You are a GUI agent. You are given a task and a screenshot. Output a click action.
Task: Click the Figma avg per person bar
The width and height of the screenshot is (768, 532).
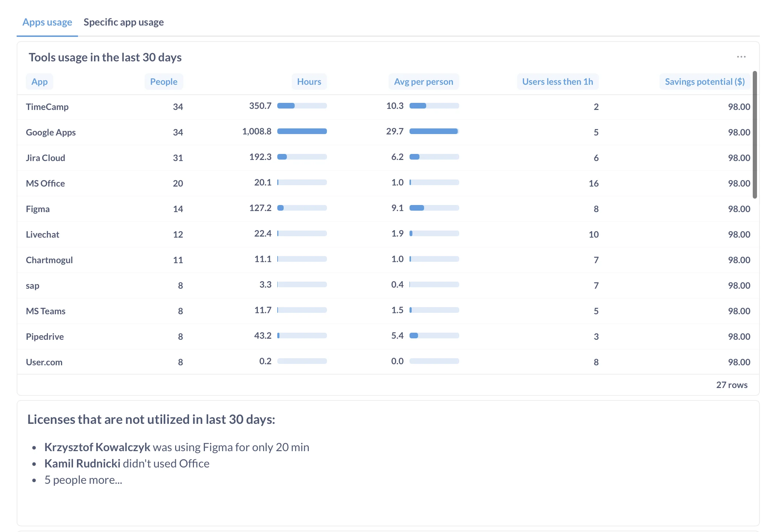pyautogui.click(x=434, y=208)
